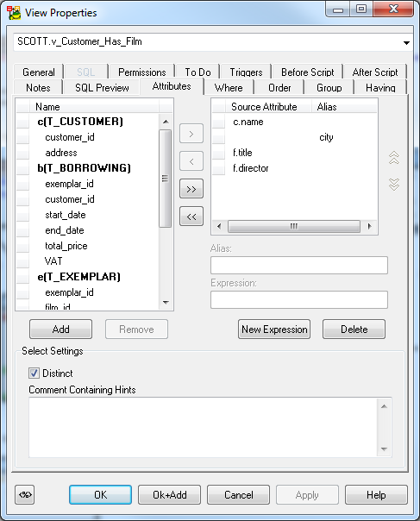Click the single right arrow move button
The image size is (420, 521).
pos(191,134)
